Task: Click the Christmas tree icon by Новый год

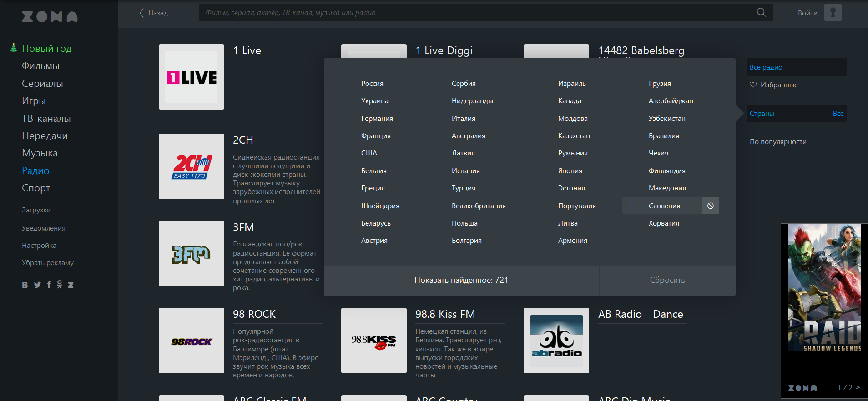Action: [14, 48]
